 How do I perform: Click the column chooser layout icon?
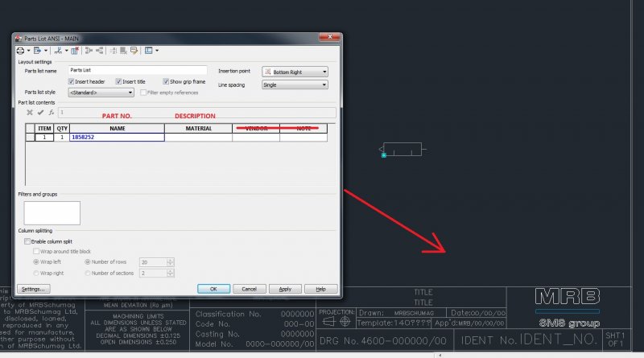click(149, 51)
